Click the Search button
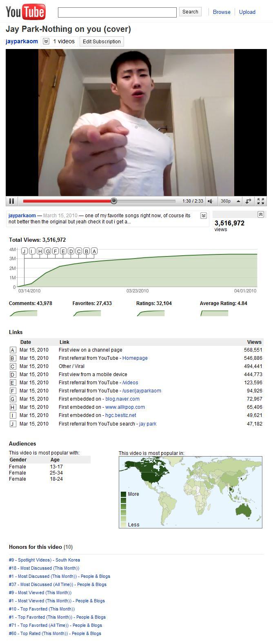This screenshot has width=273, height=644. (190, 12)
